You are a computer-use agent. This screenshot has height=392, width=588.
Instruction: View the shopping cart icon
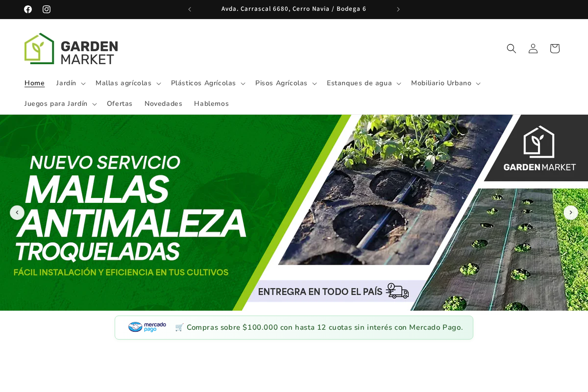[555, 49]
